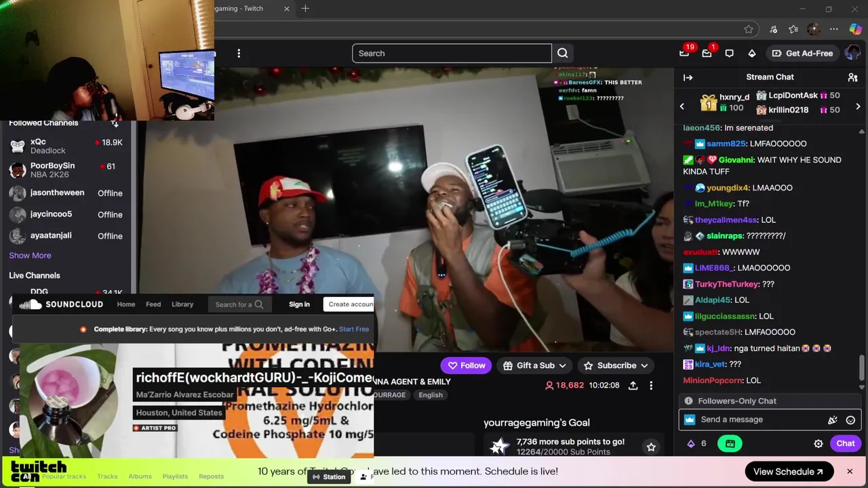Open chat settings gear icon

click(818, 443)
